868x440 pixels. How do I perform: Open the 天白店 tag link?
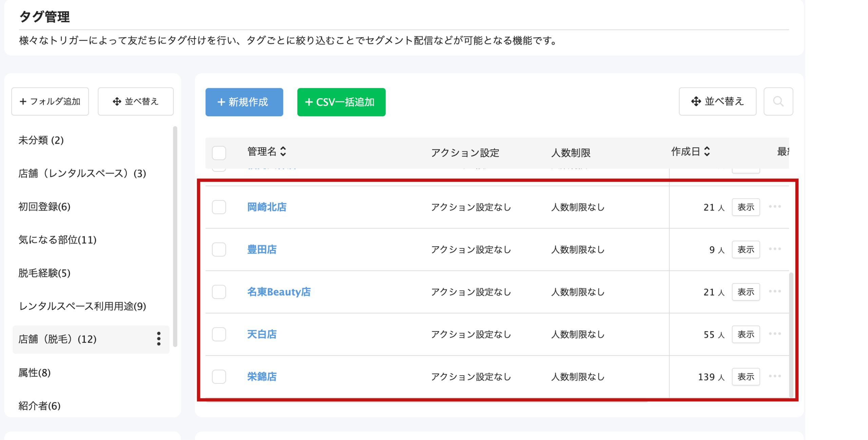point(261,334)
